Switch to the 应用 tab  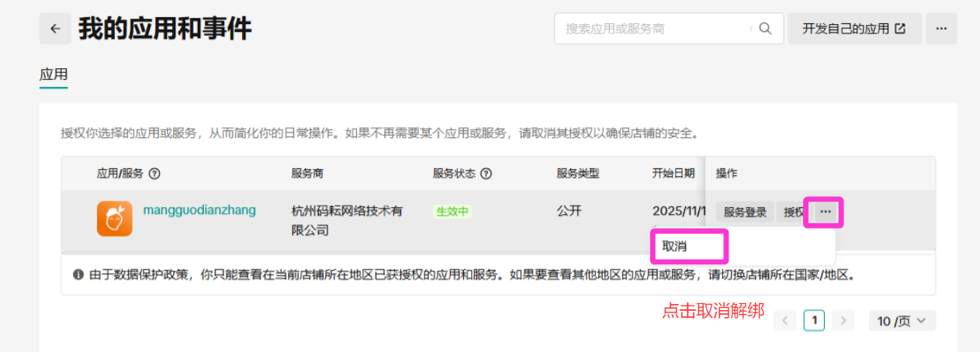coord(54,75)
